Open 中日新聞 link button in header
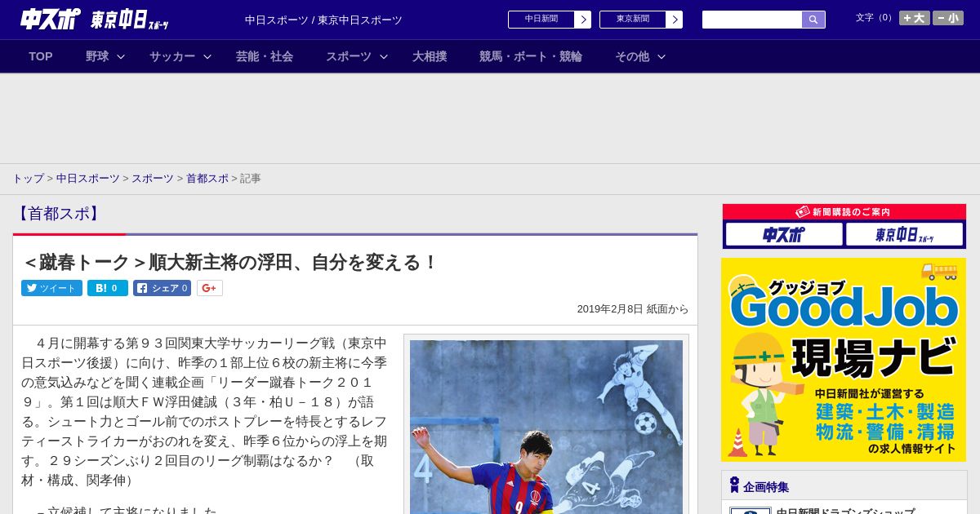This screenshot has width=980, height=514. point(541,20)
